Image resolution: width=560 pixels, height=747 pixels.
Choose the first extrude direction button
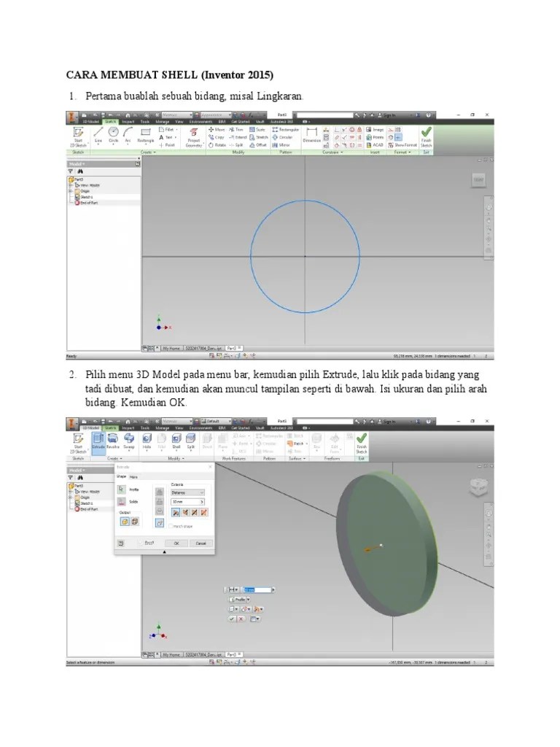pos(176,513)
